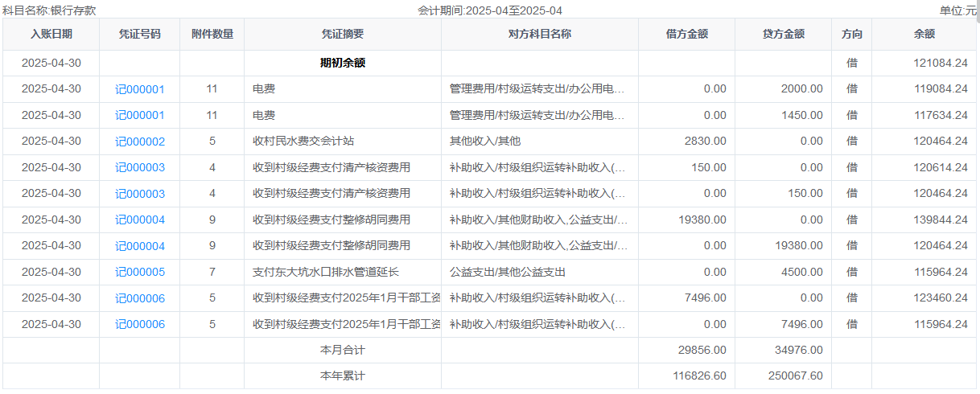Select the 附件数量 column header
The image size is (980, 394).
click(212, 35)
